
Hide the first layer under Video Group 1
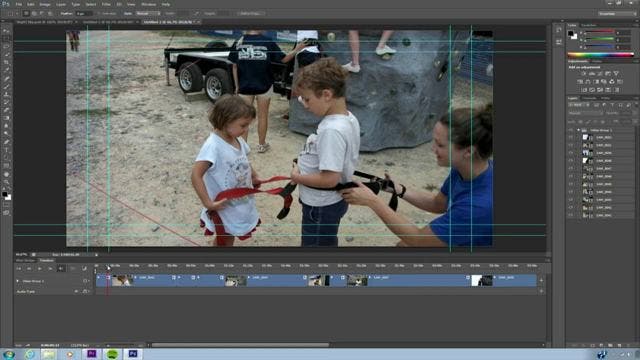[571, 138]
